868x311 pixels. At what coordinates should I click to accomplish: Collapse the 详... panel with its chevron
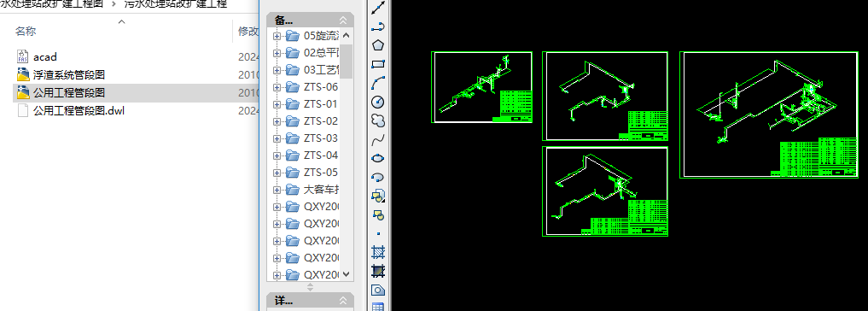342,301
